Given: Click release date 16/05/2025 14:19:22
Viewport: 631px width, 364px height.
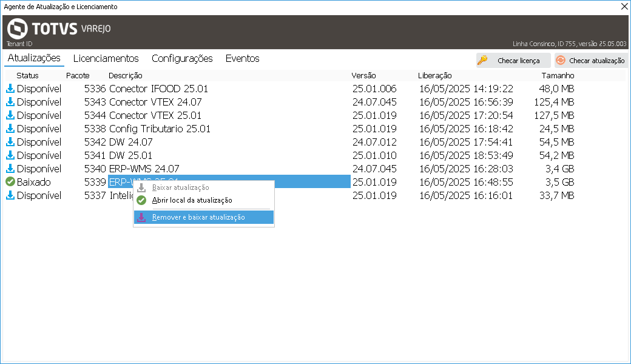Looking at the screenshot, I should [x=466, y=89].
